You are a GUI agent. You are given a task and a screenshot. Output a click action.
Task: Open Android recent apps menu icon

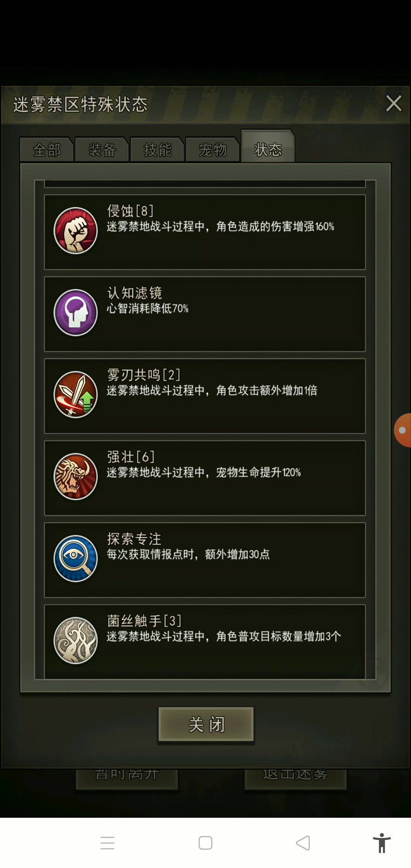107,843
